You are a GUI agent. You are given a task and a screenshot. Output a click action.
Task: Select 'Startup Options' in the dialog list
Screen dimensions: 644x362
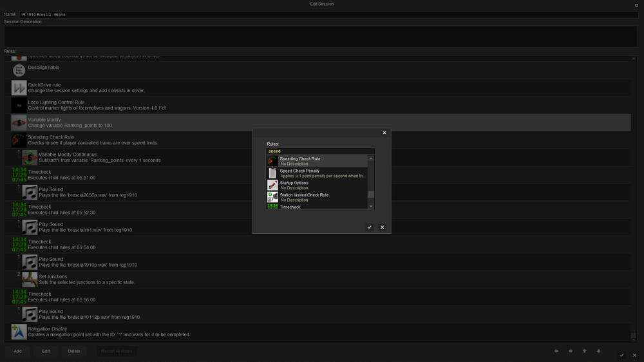(317, 186)
